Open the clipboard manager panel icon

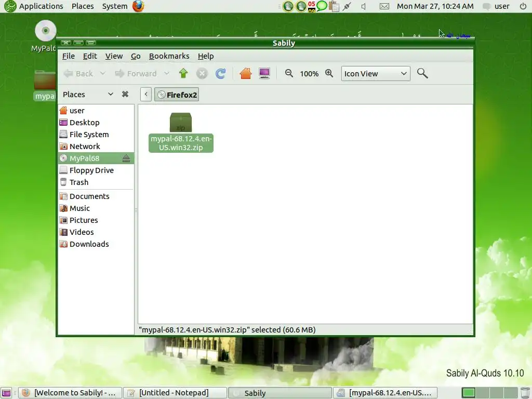click(x=334, y=6)
